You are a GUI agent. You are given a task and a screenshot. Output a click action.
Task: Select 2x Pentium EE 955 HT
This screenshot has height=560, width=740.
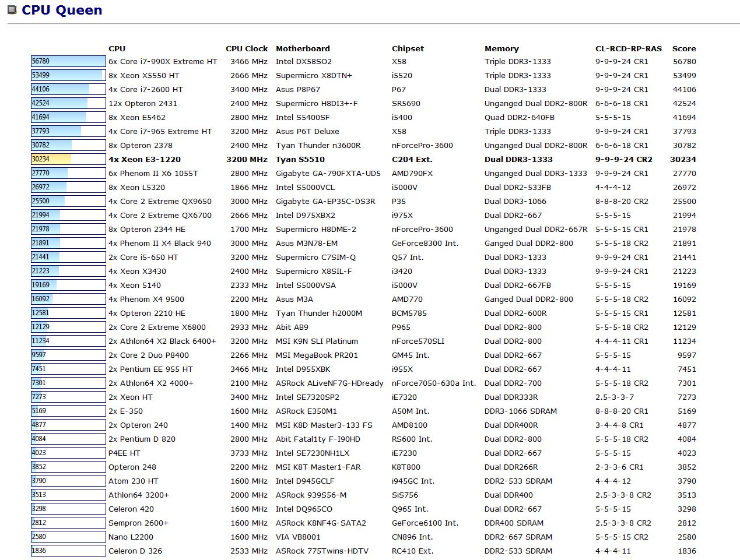pos(150,369)
